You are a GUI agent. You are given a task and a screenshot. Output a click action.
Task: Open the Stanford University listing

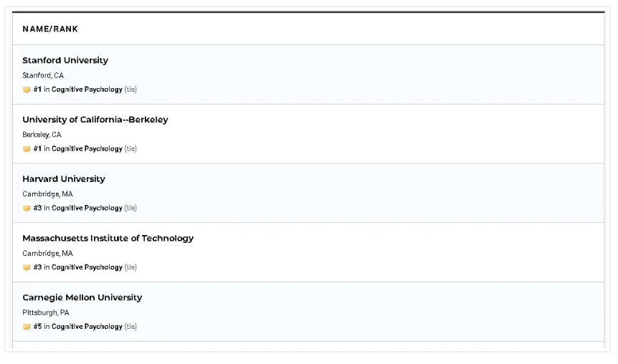click(65, 61)
